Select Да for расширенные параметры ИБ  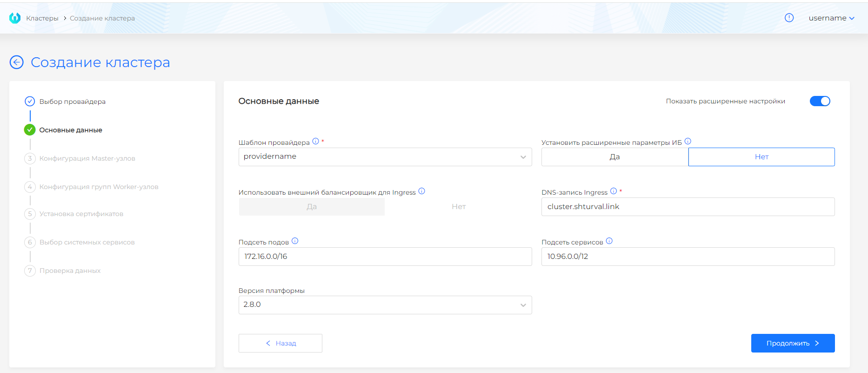(615, 157)
